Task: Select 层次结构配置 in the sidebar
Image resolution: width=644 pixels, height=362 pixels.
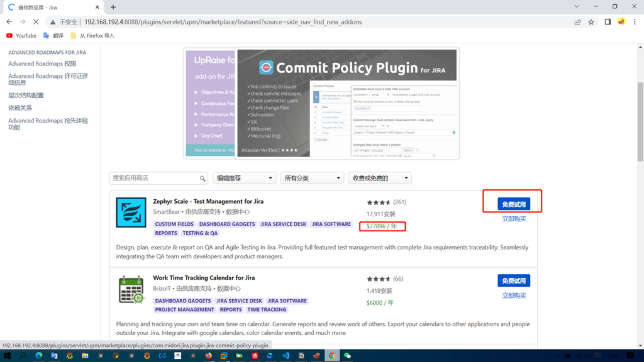Action: click(x=26, y=96)
